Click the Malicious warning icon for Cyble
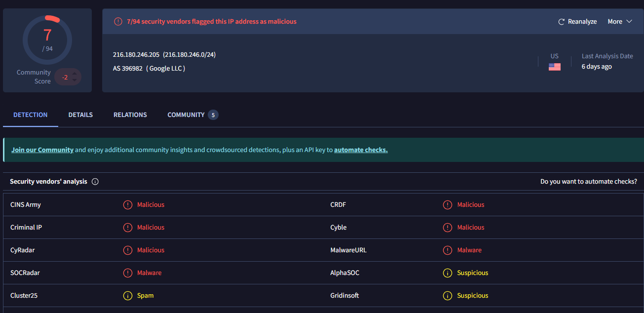Viewport: 644px width, 313px height. click(x=448, y=228)
